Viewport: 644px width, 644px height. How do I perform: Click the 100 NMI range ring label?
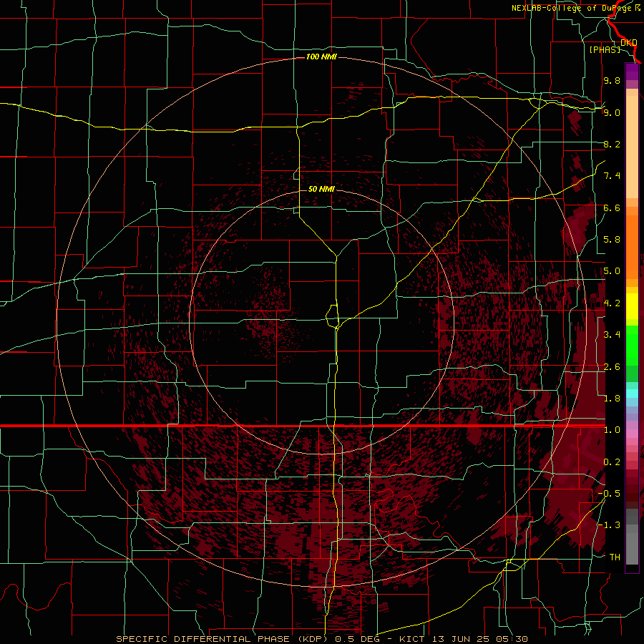tap(321, 57)
